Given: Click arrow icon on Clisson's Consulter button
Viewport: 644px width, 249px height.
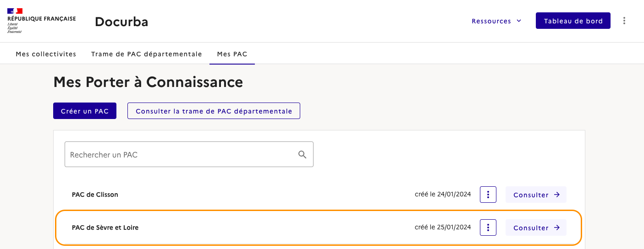Looking at the screenshot, I should pyautogui.click(x=557, y=195).
